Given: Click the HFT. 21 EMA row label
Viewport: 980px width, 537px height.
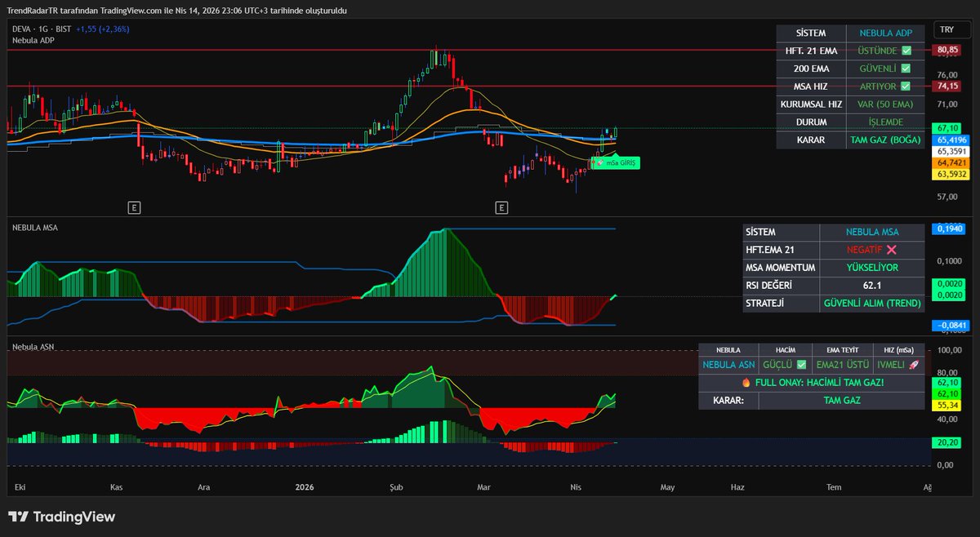Looking at the screenshot, I should pos(811,51).
